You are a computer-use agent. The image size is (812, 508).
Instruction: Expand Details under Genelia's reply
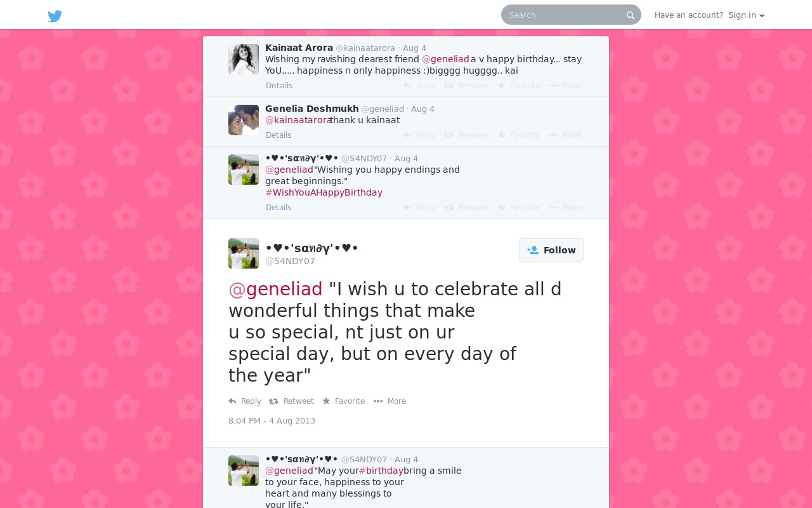(279, 135)
